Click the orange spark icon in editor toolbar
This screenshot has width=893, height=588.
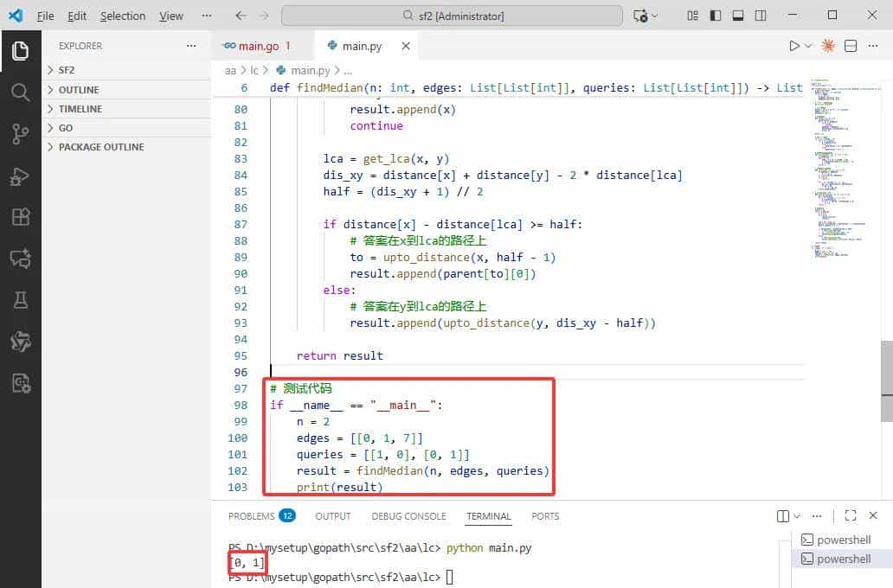point(828,46)
